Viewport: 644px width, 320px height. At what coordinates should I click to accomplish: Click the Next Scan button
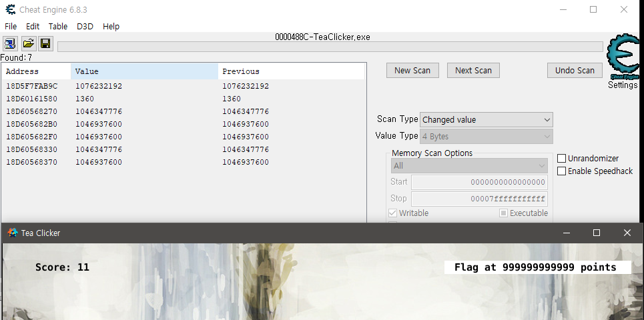[x=473, y=70]
